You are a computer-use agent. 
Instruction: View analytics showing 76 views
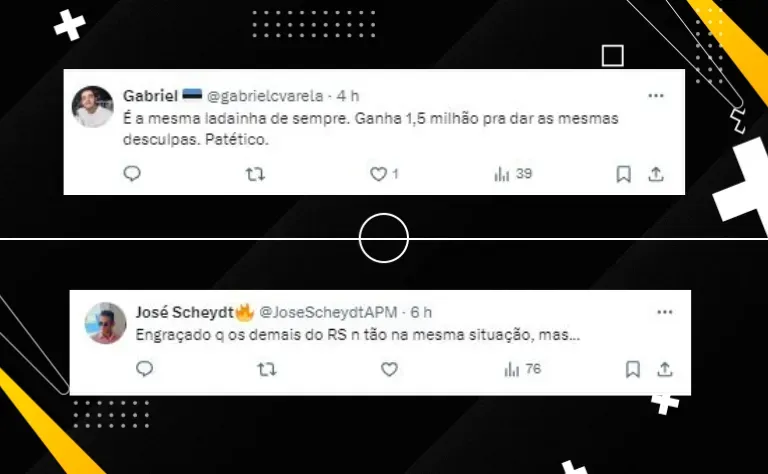[523, 369]
